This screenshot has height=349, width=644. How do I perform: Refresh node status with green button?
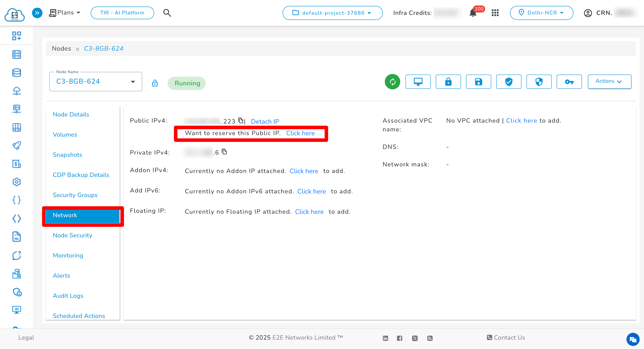tap(392, 82)
